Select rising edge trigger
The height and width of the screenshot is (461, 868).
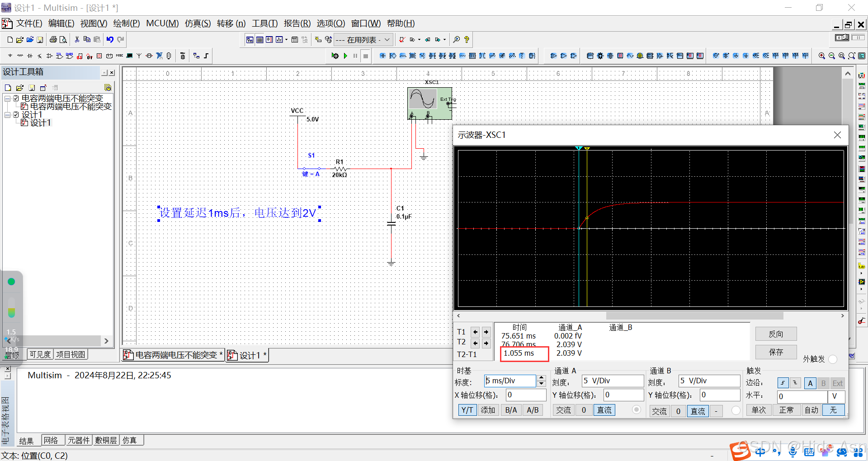(783, 383)
